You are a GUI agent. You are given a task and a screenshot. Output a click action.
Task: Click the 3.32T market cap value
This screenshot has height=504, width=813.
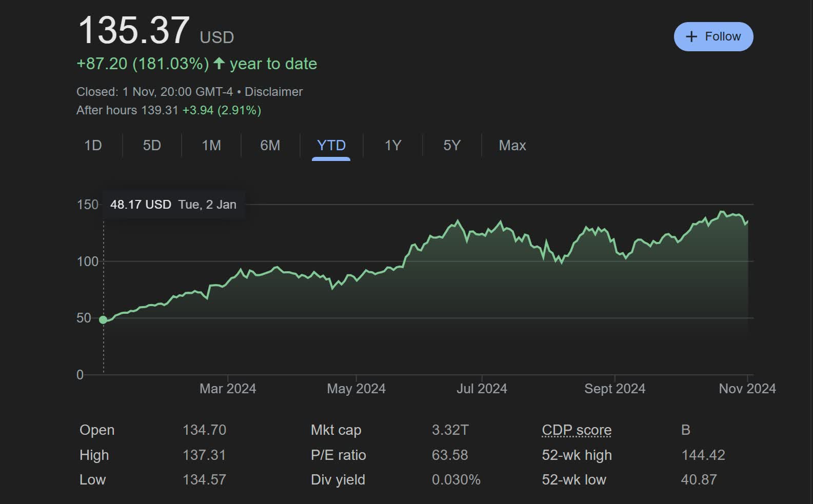tap(450, 430)
